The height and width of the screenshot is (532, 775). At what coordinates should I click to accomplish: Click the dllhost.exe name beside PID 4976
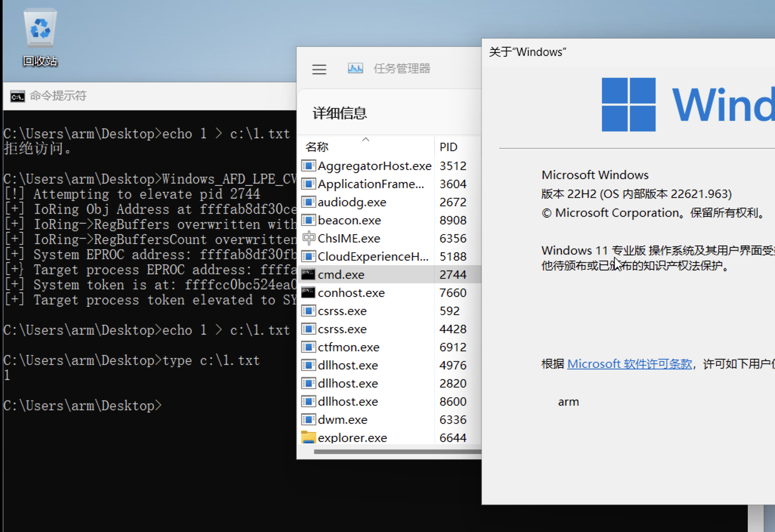(x=348, y=365)
